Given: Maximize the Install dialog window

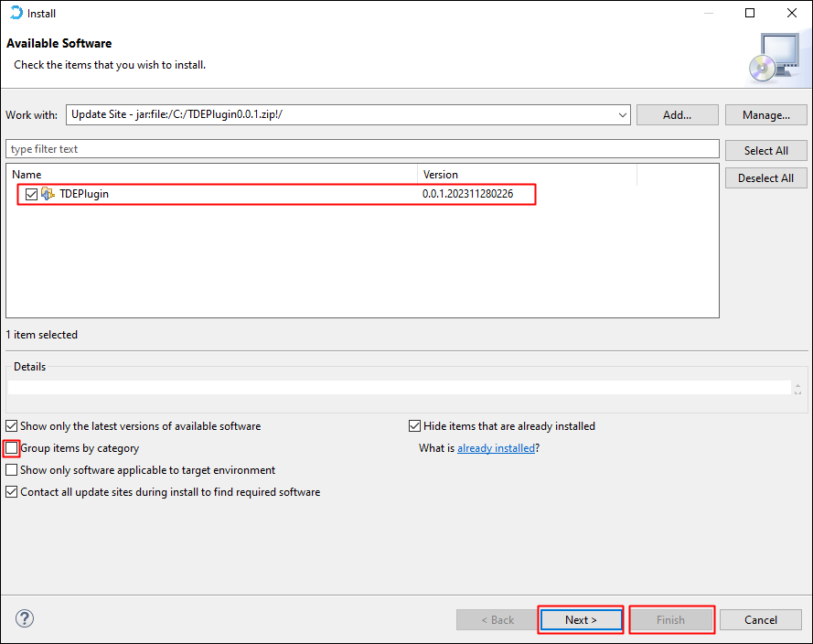Looking at the screenshot, I should (x=750, y=13).
